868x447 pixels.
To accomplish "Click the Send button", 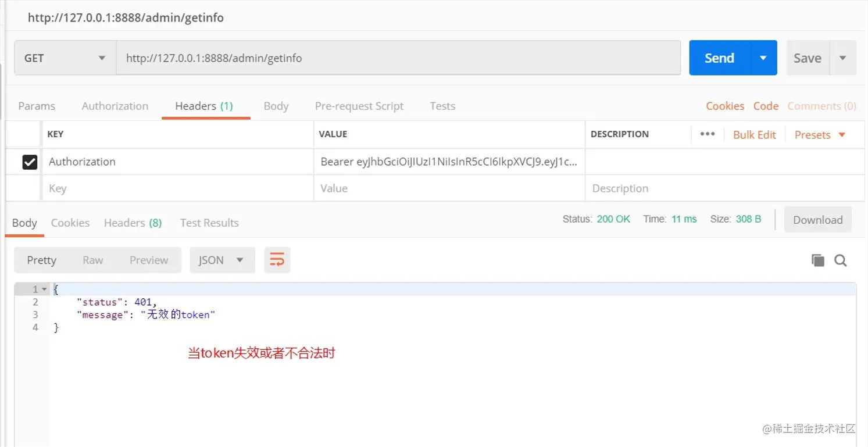I will (719, 58).
